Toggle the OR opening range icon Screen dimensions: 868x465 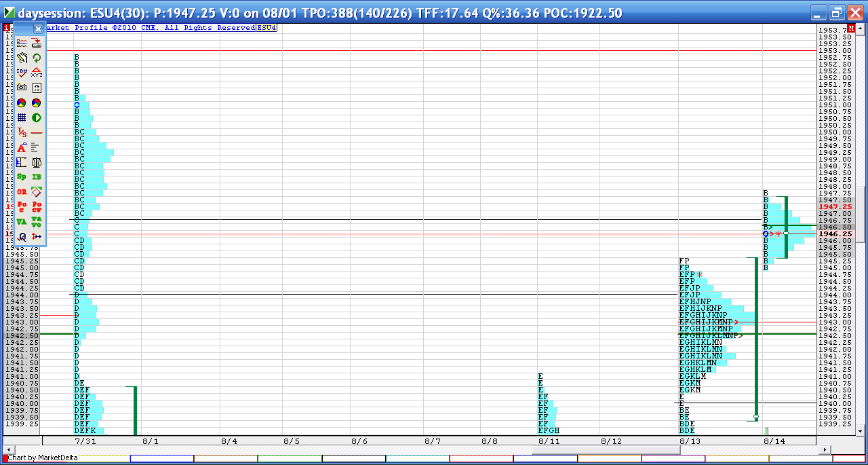click(x=22, y=192)
